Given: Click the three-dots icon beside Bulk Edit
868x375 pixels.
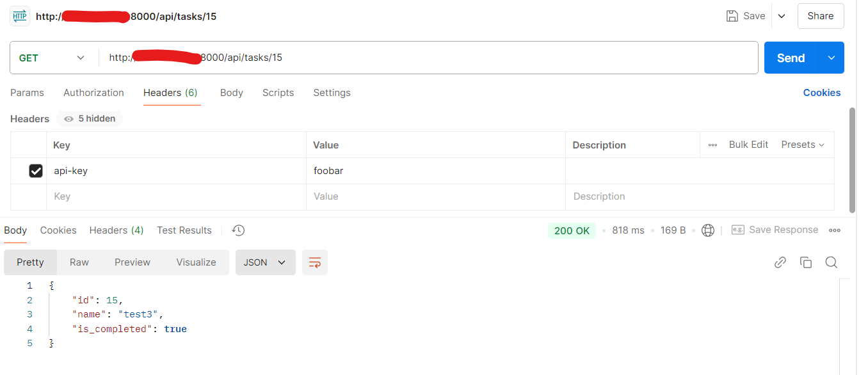Looking at the screenshot, I should pyautogui.click(x=712, y=145).
